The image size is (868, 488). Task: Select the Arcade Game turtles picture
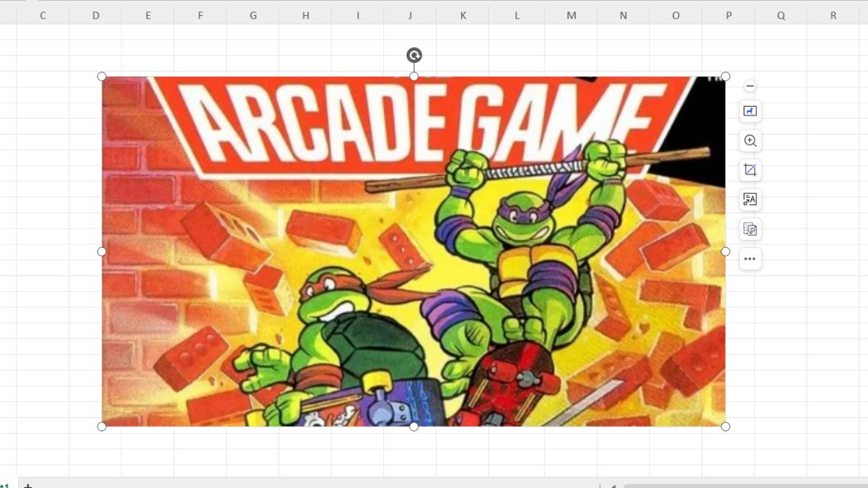click(x=413, y=252)
